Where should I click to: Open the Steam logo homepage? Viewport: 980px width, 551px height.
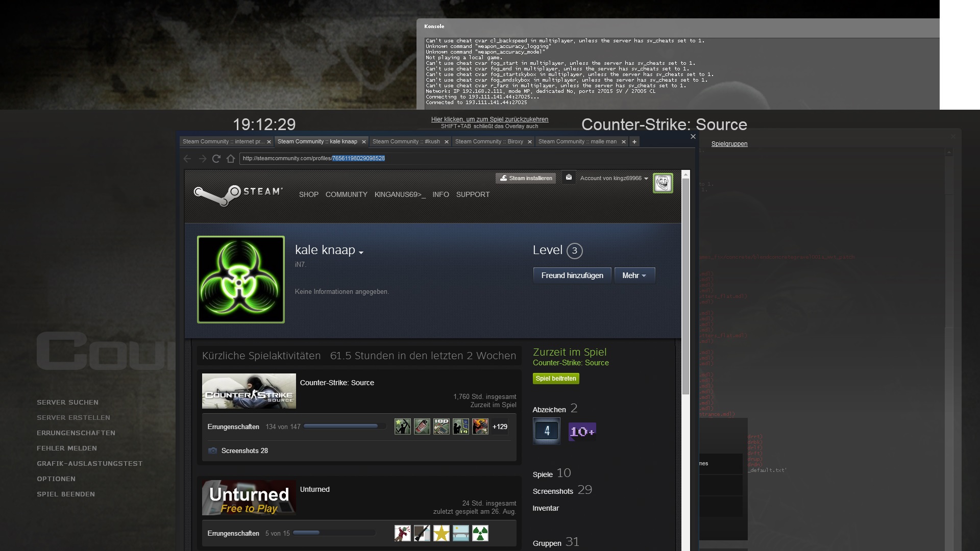coord(238,195)
